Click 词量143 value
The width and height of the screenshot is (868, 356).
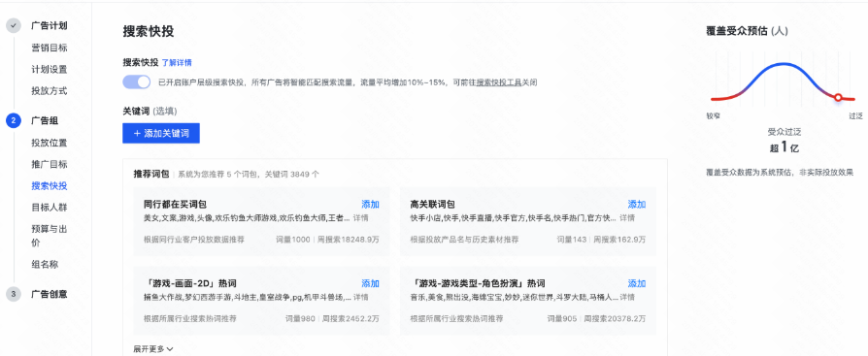(x=571, y=240)
